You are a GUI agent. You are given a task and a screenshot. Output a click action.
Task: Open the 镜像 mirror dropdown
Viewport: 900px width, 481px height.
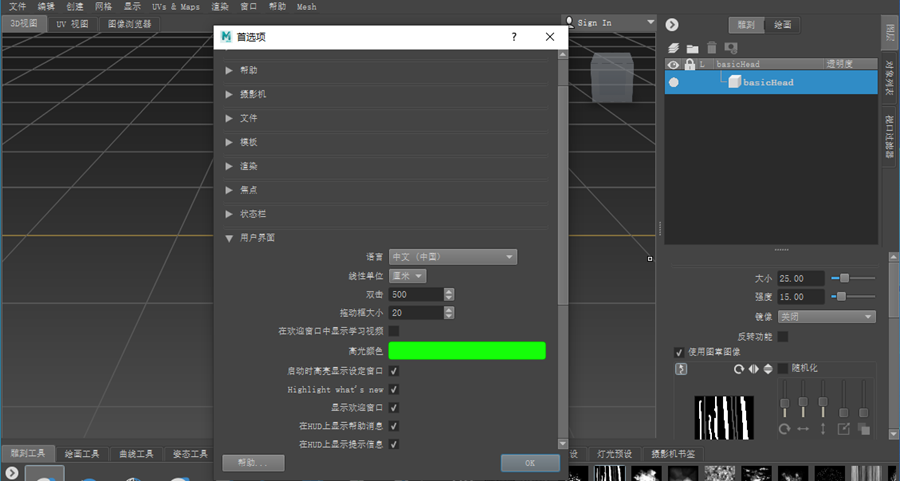(827, 317)
